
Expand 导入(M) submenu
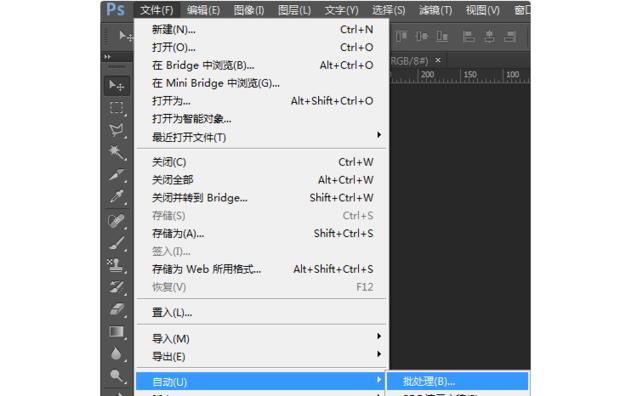[261, 339]
